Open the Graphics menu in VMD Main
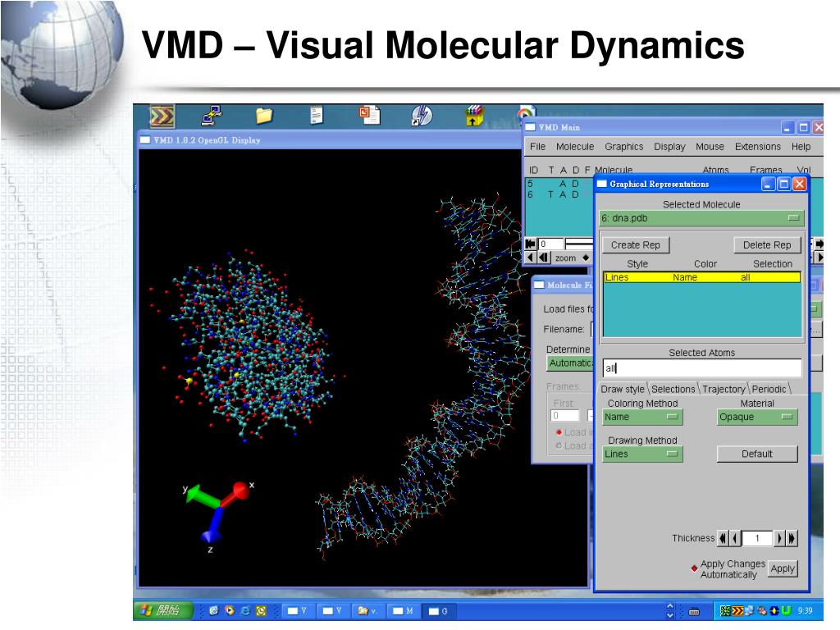The width and height of the screenshot is (840, 630). click(623, 147)
